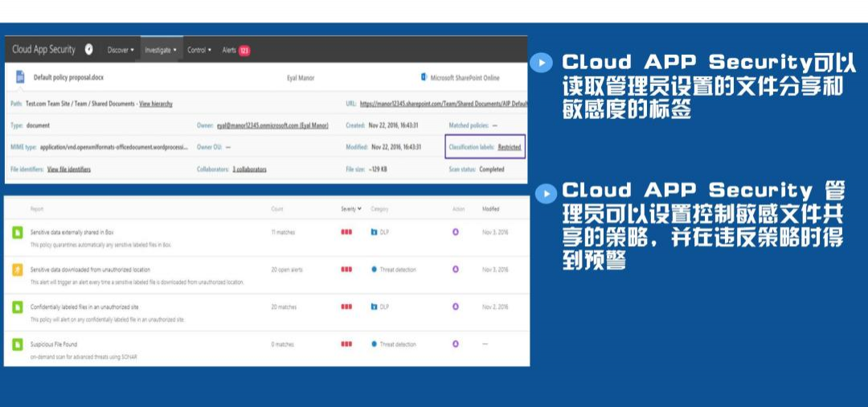Image resolution: width=868 pixels, height=407 pixels.
Task: Click severity indicator for Suspicious File Found row
Action: (x=346, y=344)
